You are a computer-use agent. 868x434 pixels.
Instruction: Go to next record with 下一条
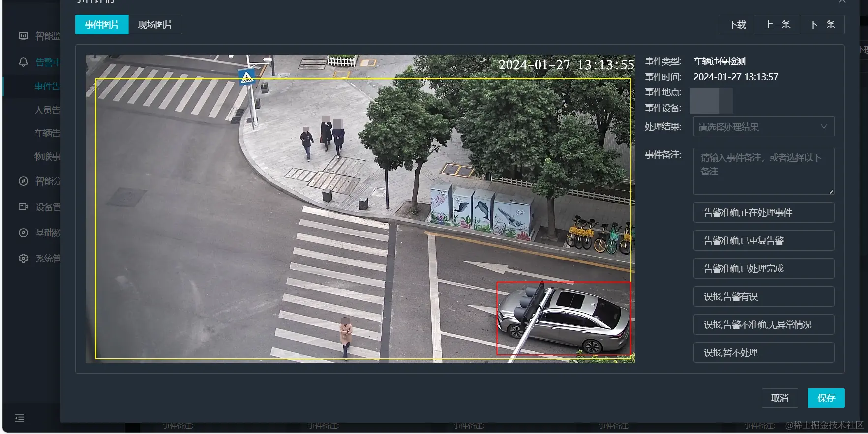click(822, 25)
